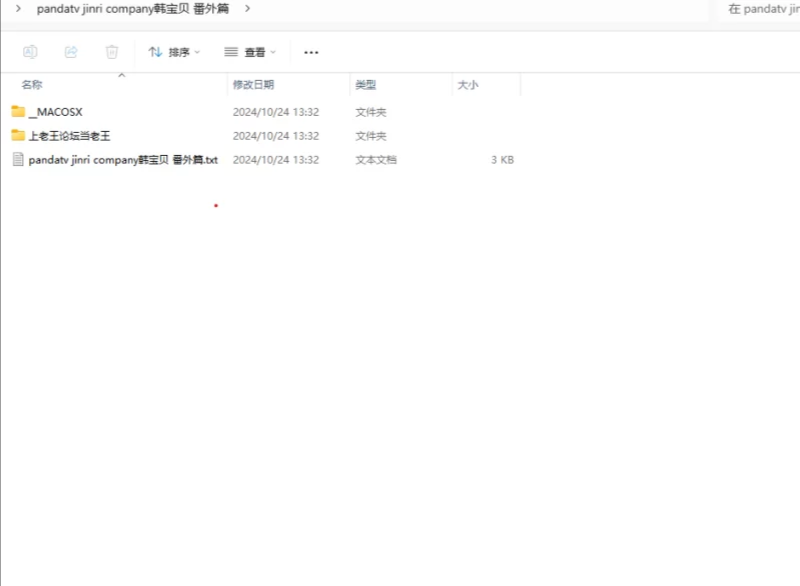The image size is (800, 586).
Task: Click the chevron before the breadcrumb path
Action: tap(18, 9)
